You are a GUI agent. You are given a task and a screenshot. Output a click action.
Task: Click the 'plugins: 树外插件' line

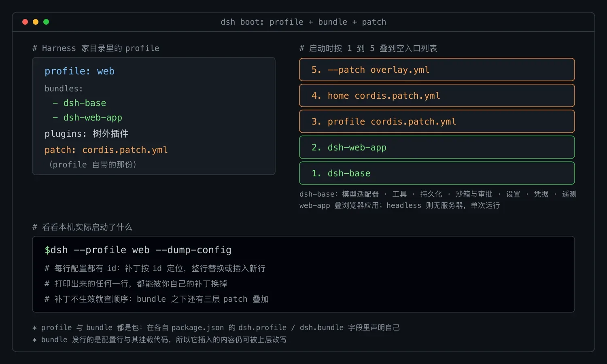(87, 134)
